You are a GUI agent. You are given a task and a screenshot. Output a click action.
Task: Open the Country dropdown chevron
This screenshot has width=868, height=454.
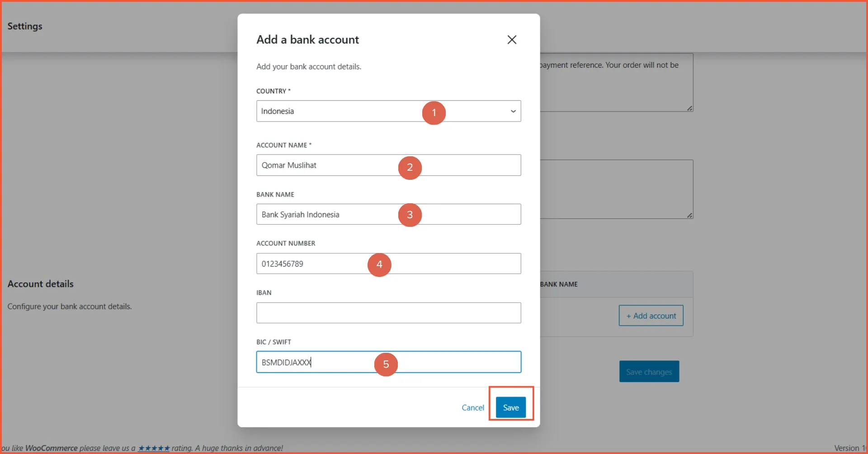(x=513, y=111)
